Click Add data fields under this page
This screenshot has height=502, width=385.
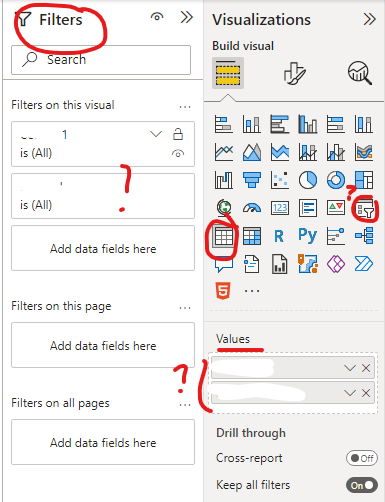coord(103,345)
